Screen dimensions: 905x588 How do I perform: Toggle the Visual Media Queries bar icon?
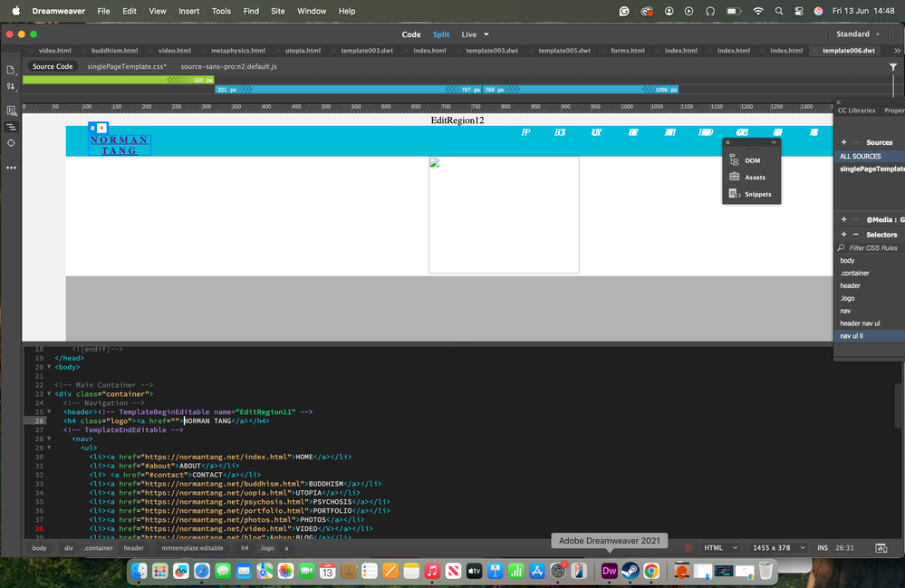11,127
